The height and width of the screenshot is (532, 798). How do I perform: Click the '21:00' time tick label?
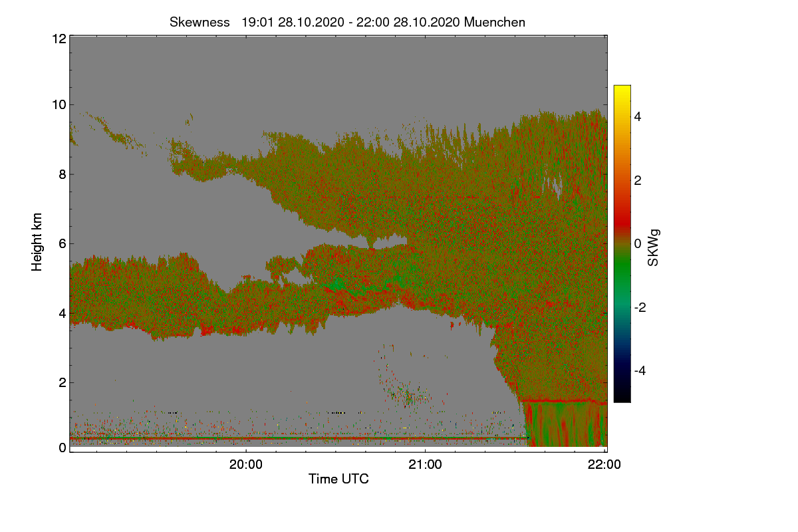click(425, 465)
